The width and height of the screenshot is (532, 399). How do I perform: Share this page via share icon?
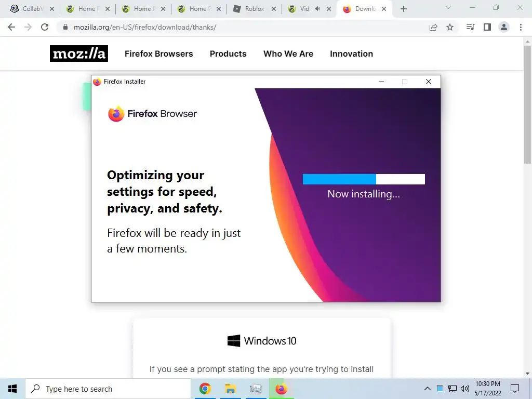(433, 27)
